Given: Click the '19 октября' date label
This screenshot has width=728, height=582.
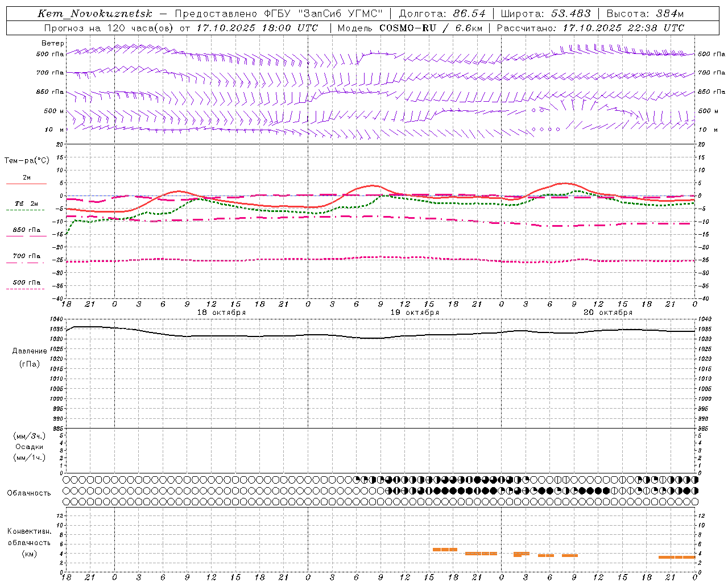Looking at the screenshot, I should (x=415, y=313).
